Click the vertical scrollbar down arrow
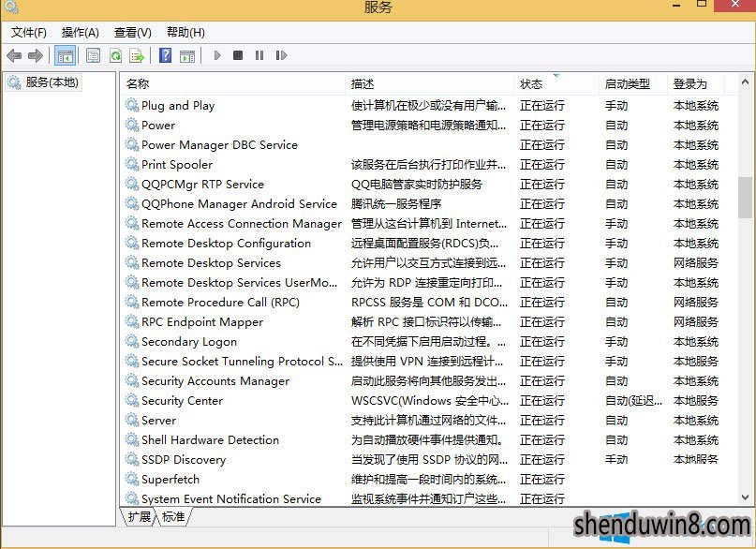 [745, 497]
